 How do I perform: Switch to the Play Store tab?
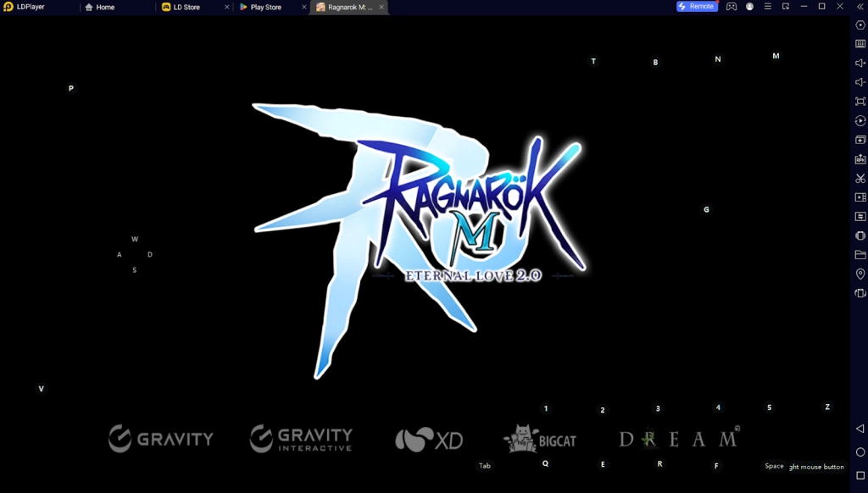click(x=265, y=7)
